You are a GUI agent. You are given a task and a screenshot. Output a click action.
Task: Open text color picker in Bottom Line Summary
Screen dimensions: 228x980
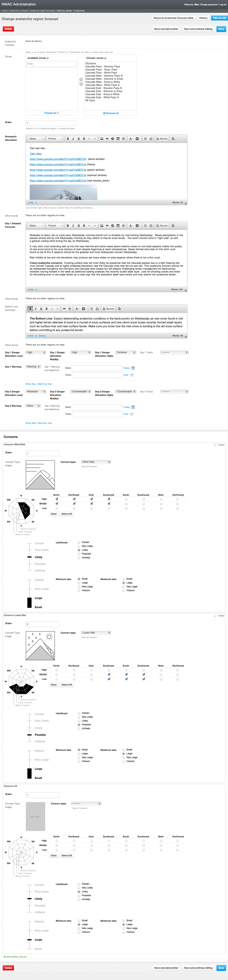[x=77, y=308]
